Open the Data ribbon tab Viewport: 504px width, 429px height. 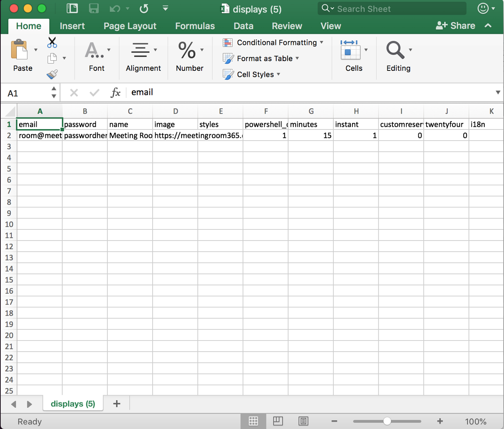[x=243, y=26]
